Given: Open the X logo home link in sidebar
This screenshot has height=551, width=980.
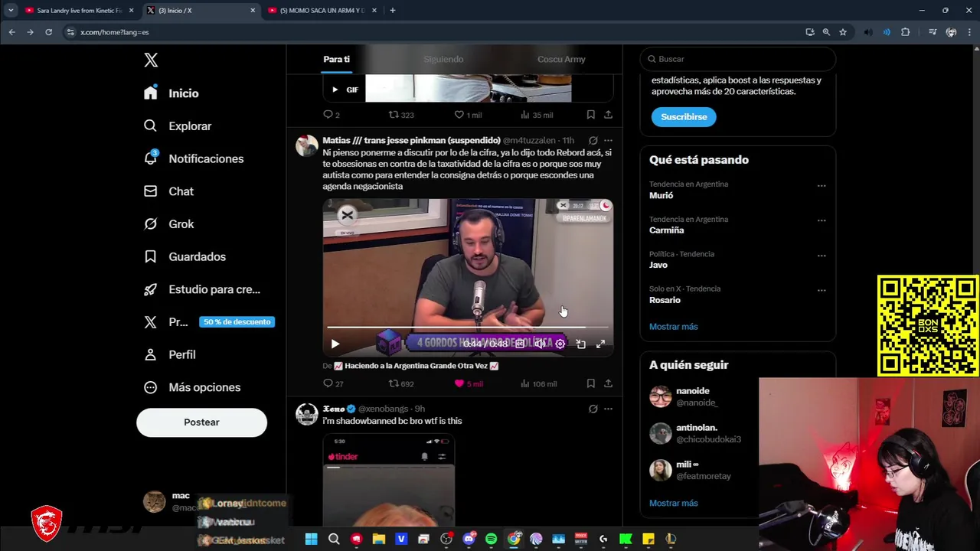Looking at the screenshot, I should pyautogui.click(x=151, y=60).
